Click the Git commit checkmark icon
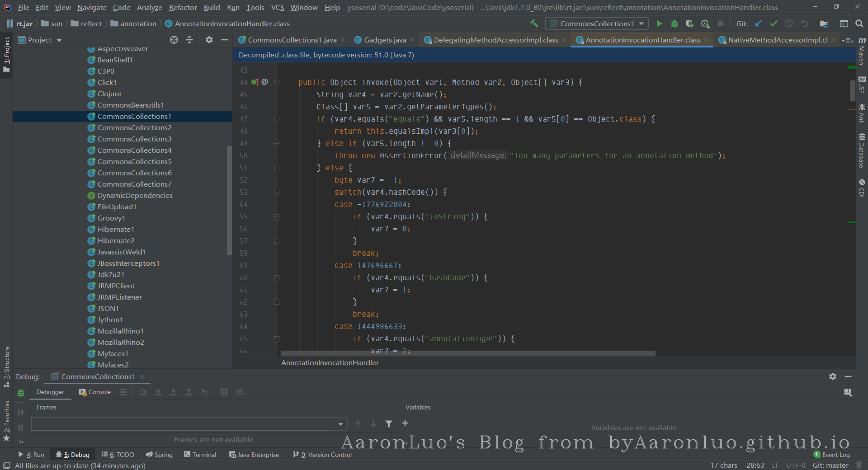Viewport: 868px width, 470px height. point(774,23)
